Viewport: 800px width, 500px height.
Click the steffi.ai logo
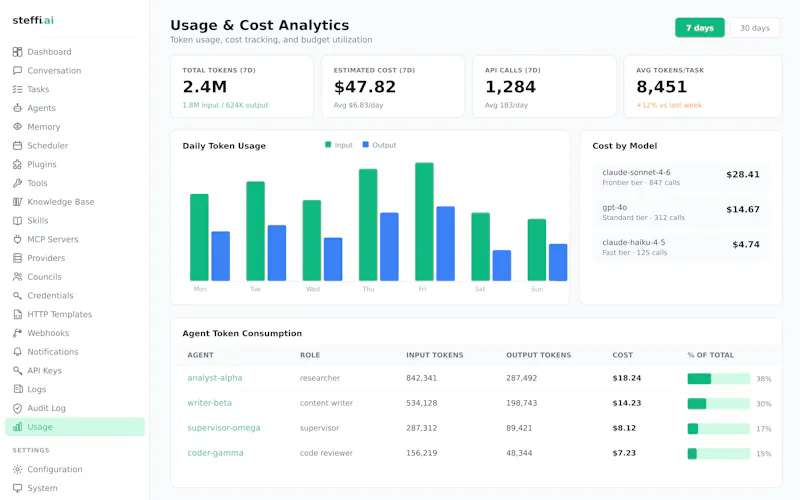[x=33, y=20]
